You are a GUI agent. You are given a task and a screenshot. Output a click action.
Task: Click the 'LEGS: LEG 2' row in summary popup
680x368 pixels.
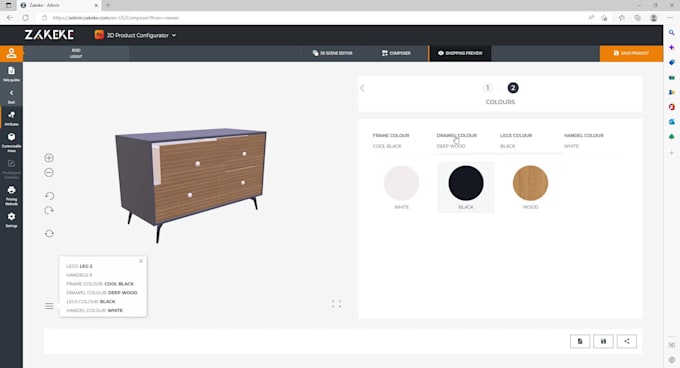click(79, 266)
